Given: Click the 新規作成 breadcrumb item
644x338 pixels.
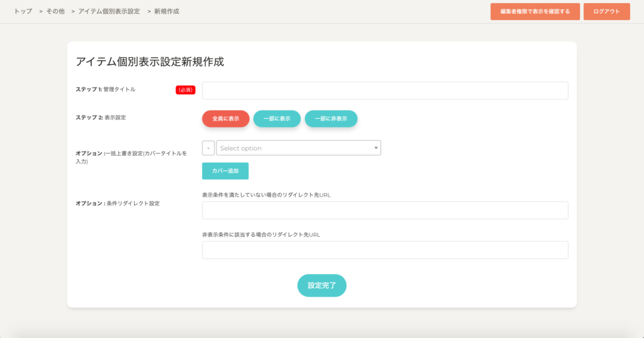Looking at the screenshot, I should pyautogui.click(x=167, y=11).
